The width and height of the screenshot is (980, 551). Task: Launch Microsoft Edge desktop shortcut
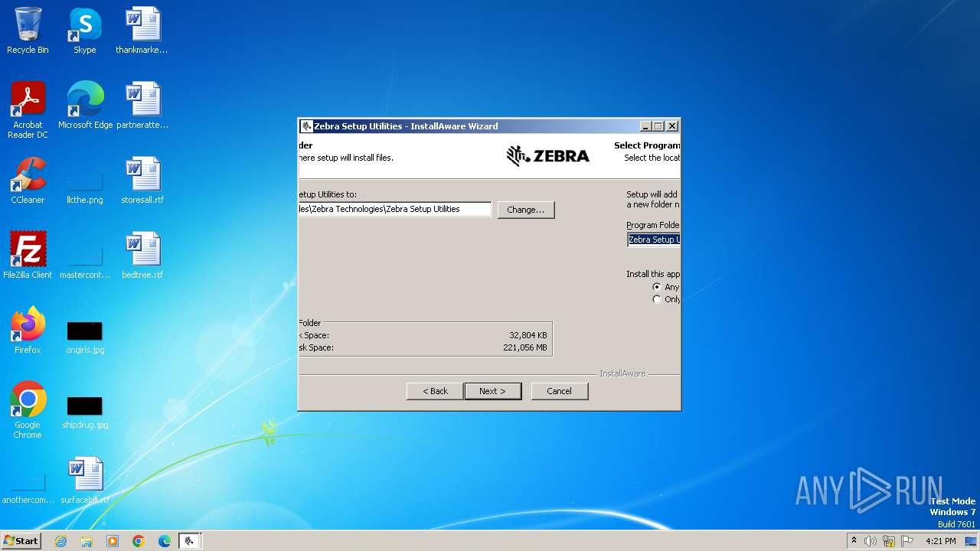(85, 106)
